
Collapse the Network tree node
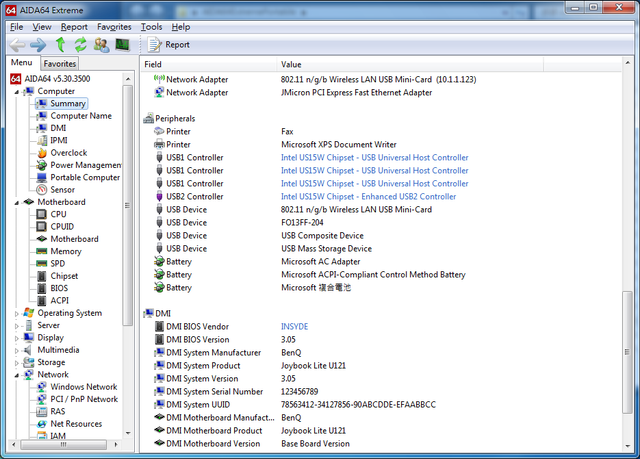[x=17, y=375]
